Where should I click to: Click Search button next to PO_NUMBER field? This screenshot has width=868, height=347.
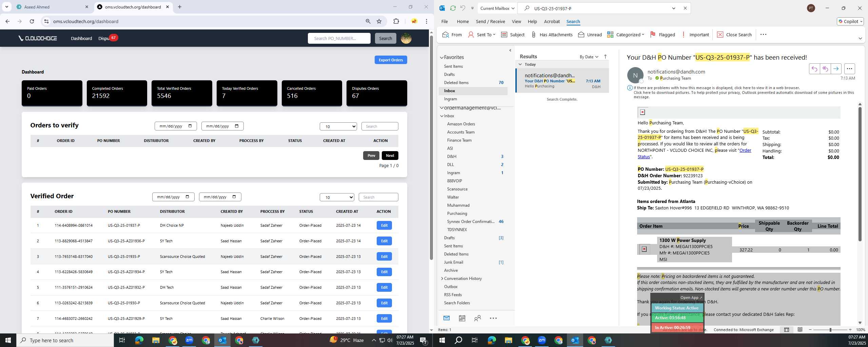click(386, 38)
